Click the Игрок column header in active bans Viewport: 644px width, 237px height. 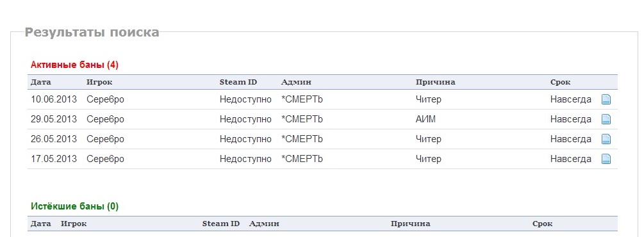click(x=99, y=82)
